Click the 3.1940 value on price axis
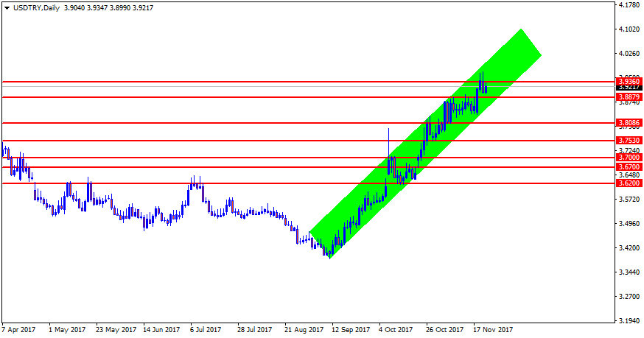 [629, 321]
